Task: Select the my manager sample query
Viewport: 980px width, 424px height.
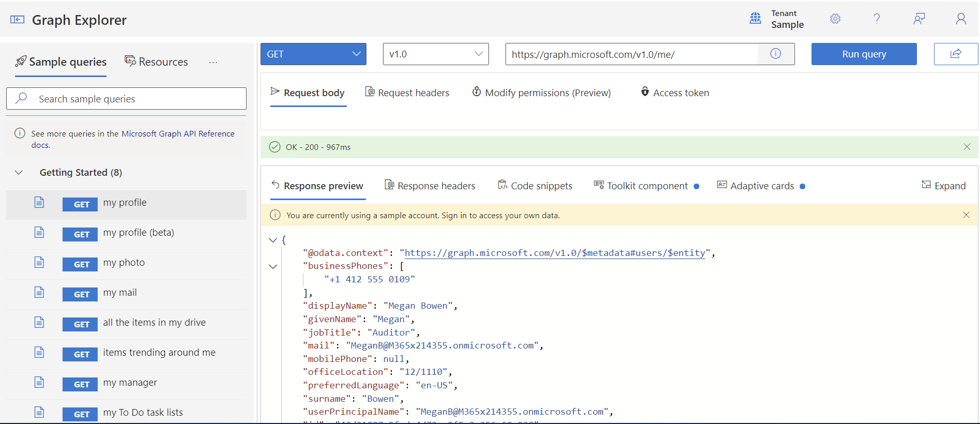Action: (126, 384)
